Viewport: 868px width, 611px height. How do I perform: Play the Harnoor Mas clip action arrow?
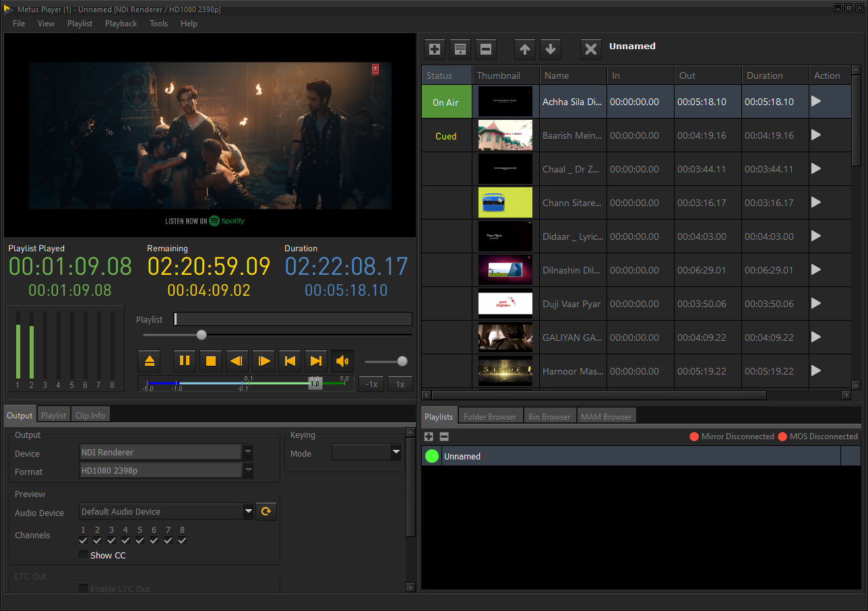(816, 371)
